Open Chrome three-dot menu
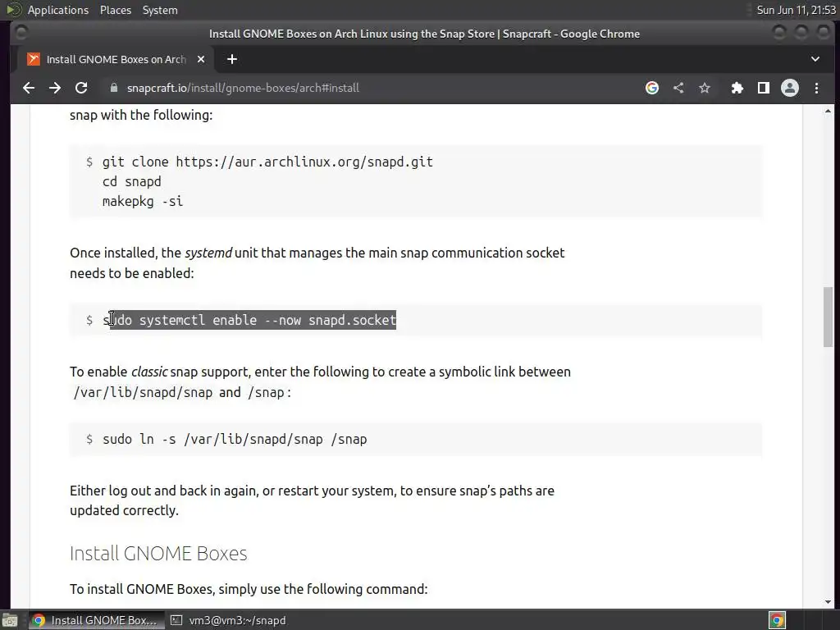The image size is (840, 630). (x=816, y=88)
